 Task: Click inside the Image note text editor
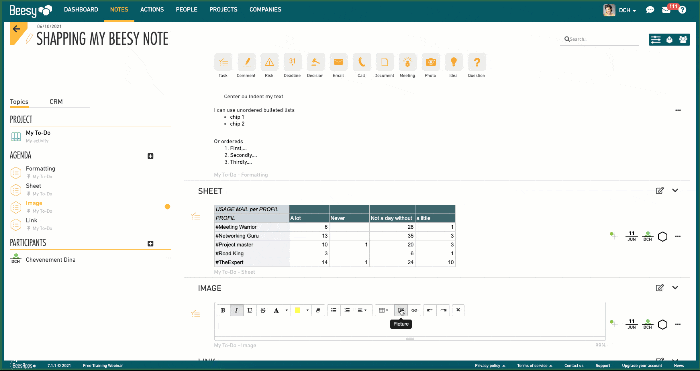pos(410,327)
